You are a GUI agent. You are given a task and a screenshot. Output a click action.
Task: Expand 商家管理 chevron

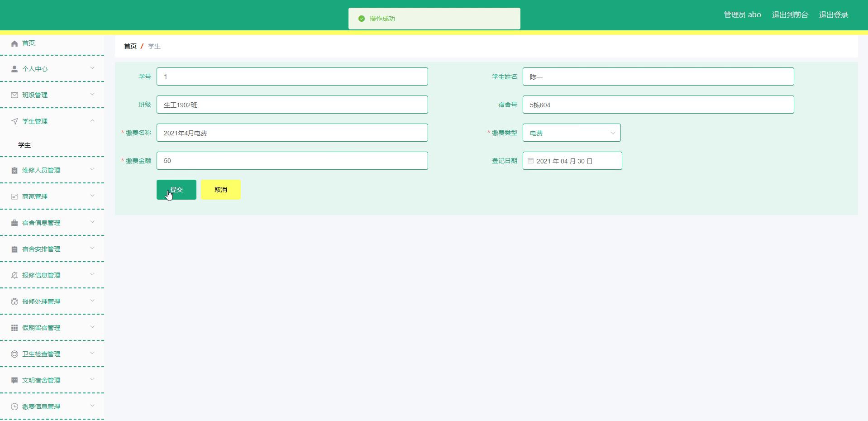(92, 196)
